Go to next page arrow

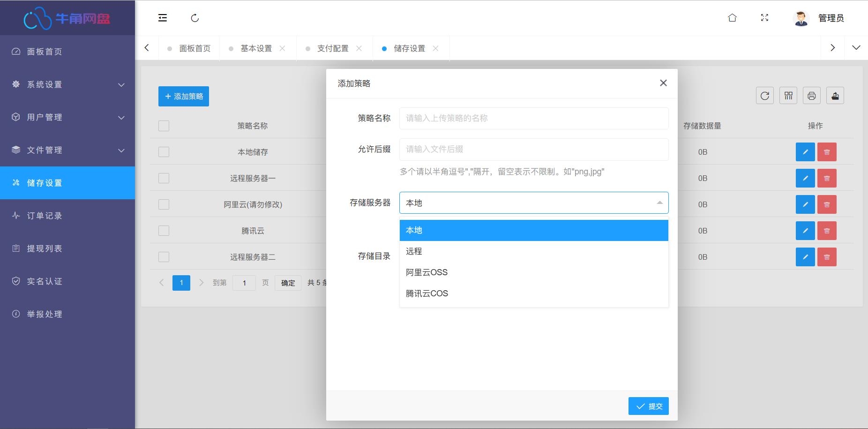202,283
